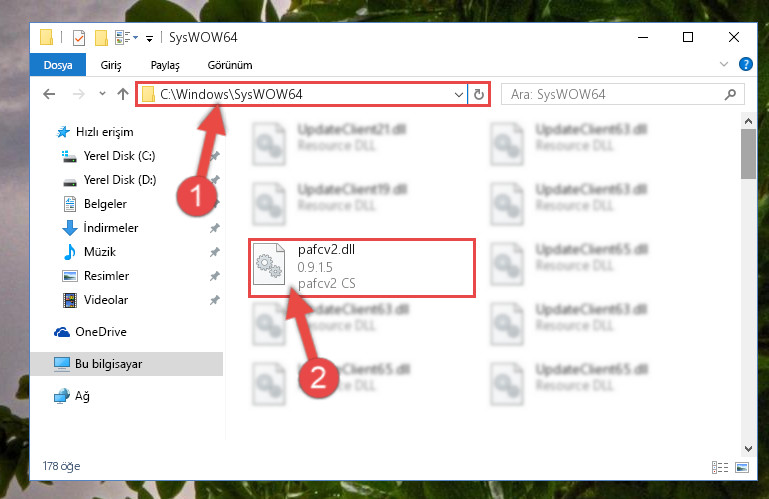Open the Dosya menu tab
Screen dimensions: 769x499
click(58, 65)
